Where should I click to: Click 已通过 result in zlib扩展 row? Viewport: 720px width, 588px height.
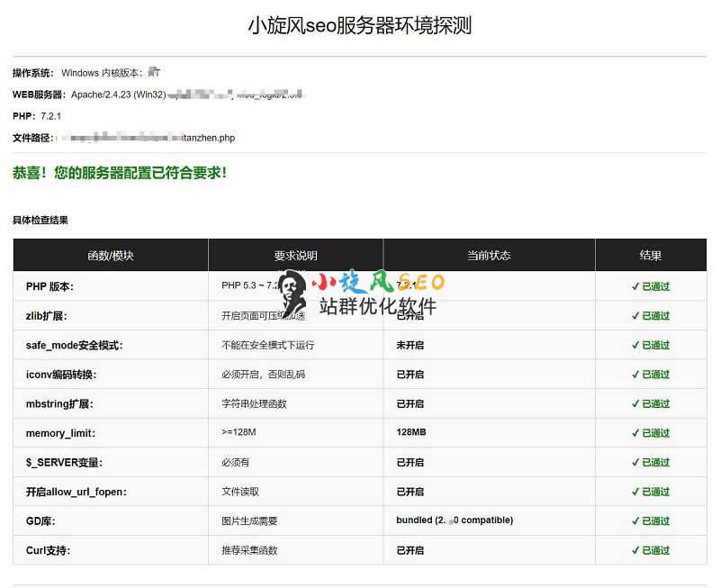(651, 315)
